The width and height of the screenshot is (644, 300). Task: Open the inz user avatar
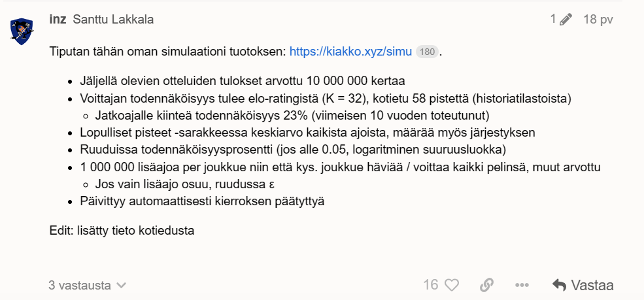23,31
